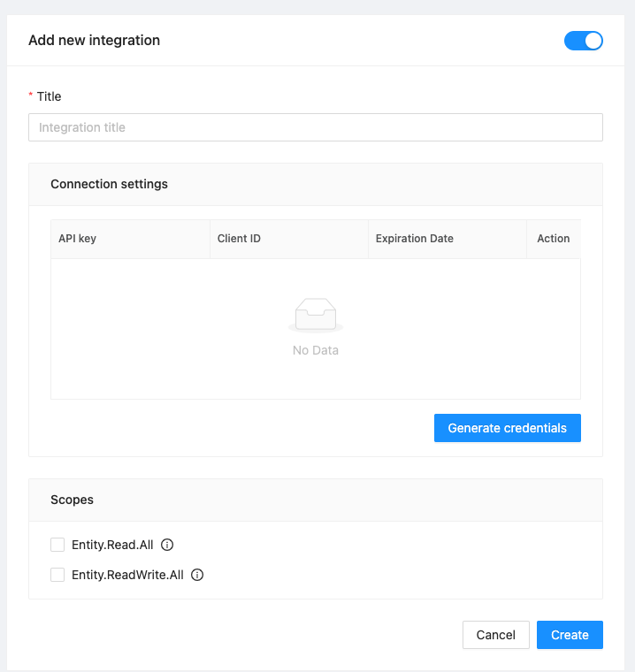
Task: Click the Scopes section header
Action: (x=72, y=500)
